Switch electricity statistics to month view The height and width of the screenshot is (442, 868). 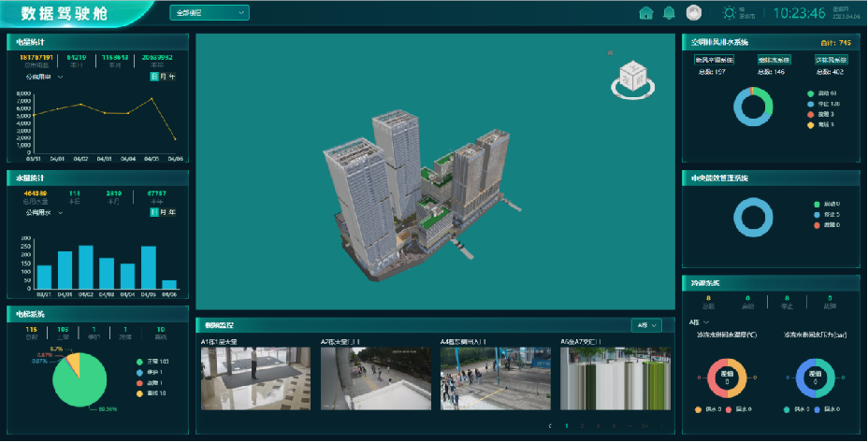(163, 77)
